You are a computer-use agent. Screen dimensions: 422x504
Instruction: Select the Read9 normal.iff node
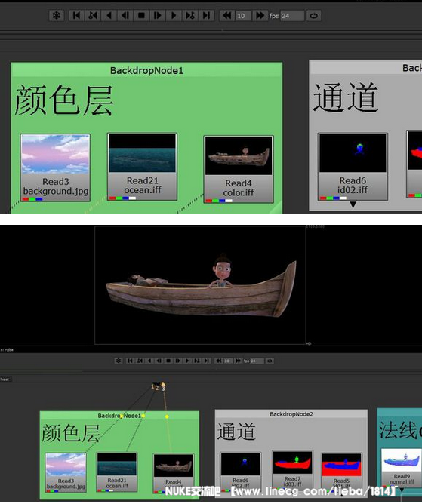point(402,468)
